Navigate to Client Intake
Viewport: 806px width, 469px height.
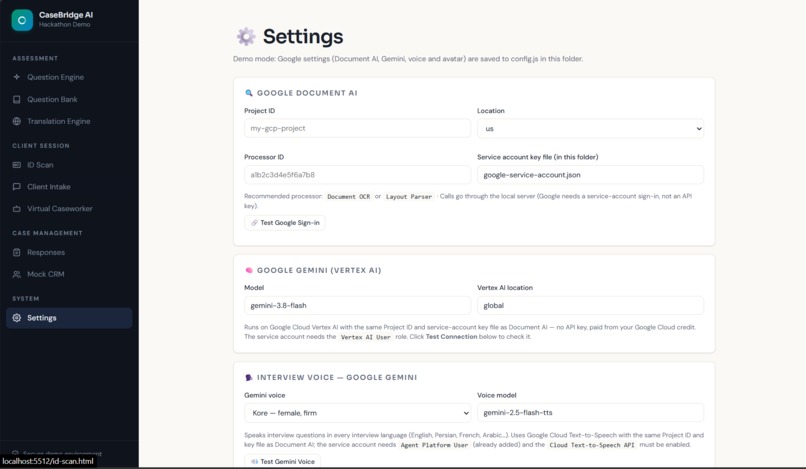[69, 187]
